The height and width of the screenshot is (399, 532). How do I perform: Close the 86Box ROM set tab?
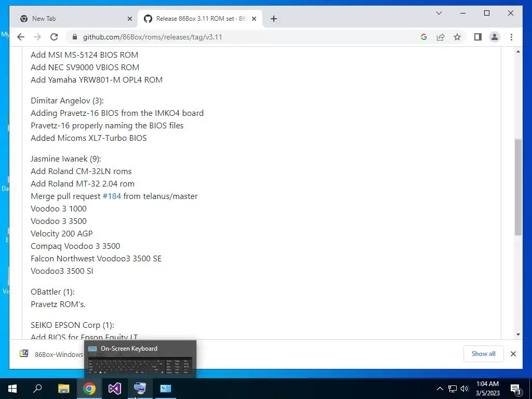[254, 19]
